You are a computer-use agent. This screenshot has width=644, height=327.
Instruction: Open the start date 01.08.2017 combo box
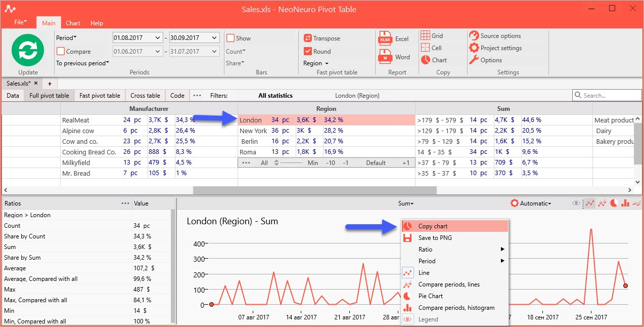click(x=137, y=37)
